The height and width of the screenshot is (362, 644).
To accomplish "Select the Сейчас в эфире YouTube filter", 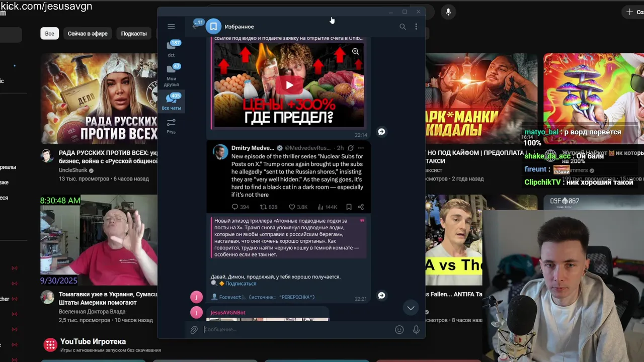I will click(88, 34).
